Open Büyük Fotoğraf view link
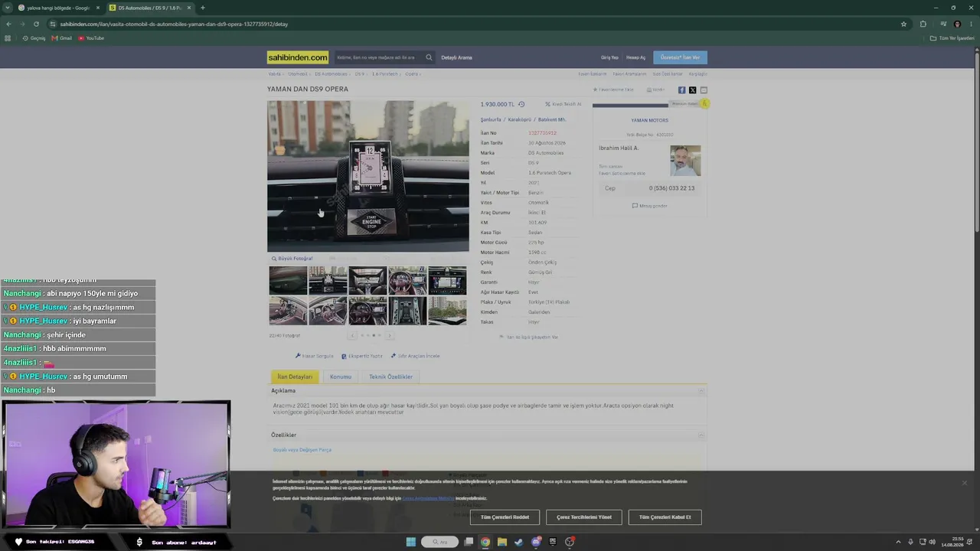The width and height of the screenshot is (980, 551). (x=292, y=259)
